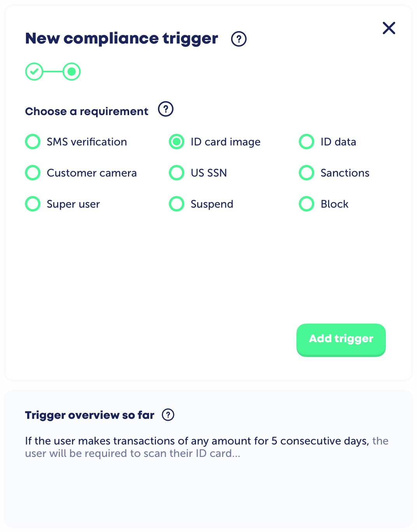This screenshot has height=532, width=417.
Task: Click help icon next to Choose a requirement
Action: 166,109
